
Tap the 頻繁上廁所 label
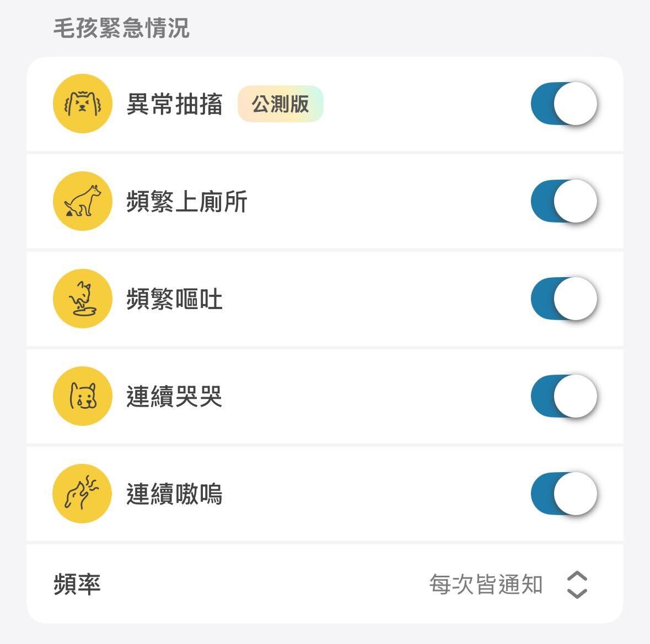[186, 202]
